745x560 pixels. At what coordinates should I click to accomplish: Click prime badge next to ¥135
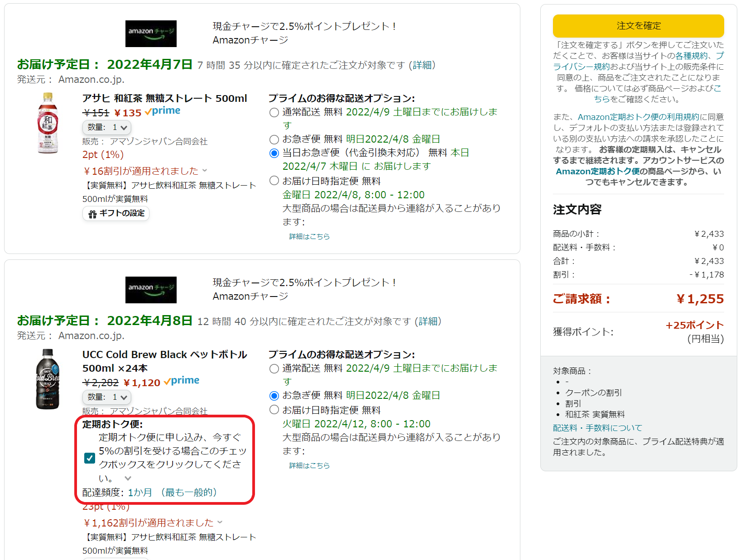point(163,111)
